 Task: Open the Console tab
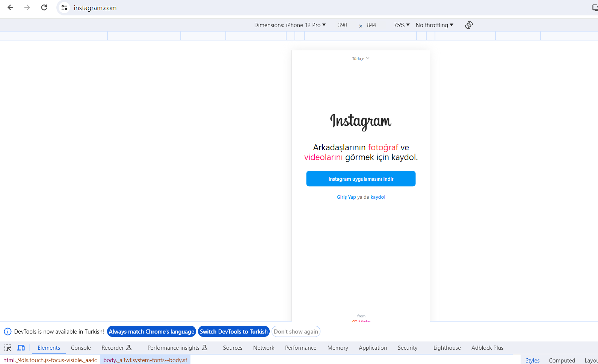[81, 348]
